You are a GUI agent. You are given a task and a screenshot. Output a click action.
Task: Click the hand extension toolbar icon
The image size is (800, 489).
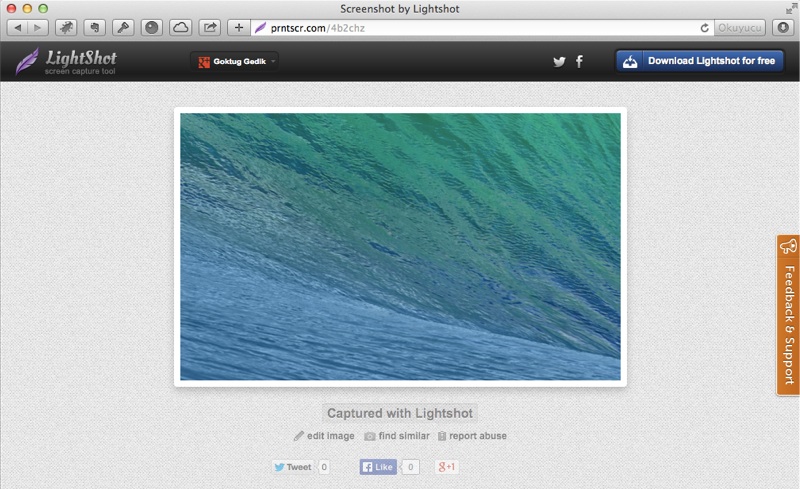(95, 28)
